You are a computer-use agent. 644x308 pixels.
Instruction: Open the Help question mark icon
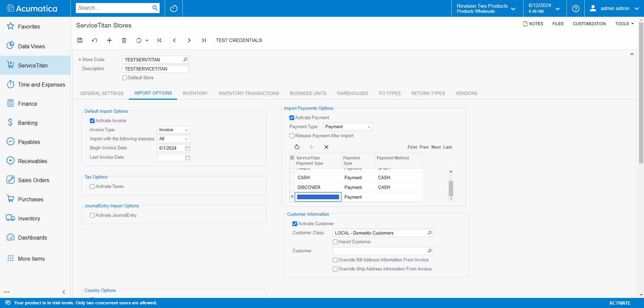pos(576,8)
